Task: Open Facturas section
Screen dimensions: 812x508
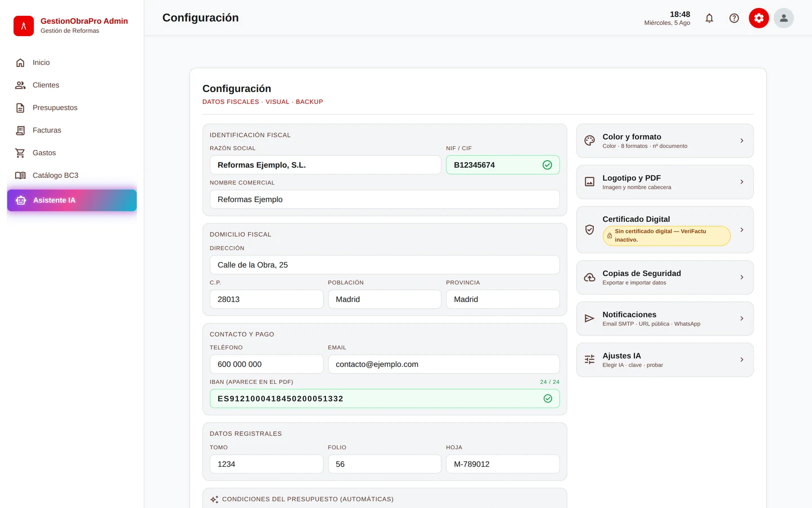Action: tap(72, 130)
